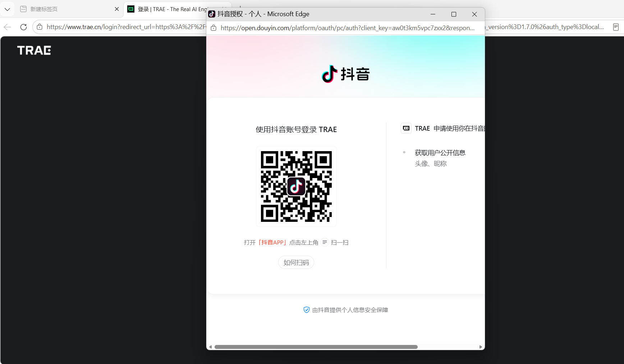624x364 pixels.
Task: Click the shield security icon
Action: (307, 310)
